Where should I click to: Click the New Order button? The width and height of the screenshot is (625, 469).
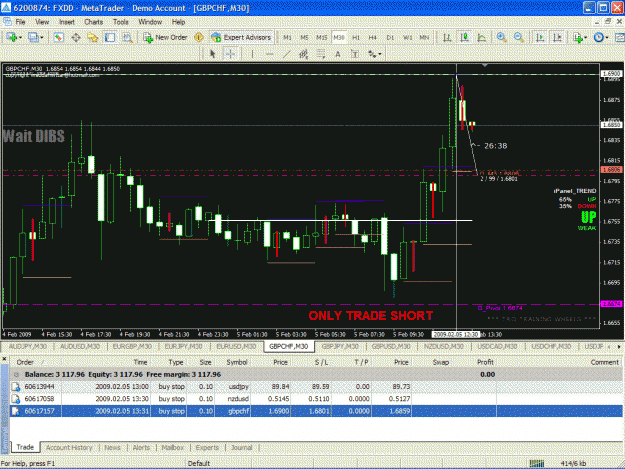[165, 37]
